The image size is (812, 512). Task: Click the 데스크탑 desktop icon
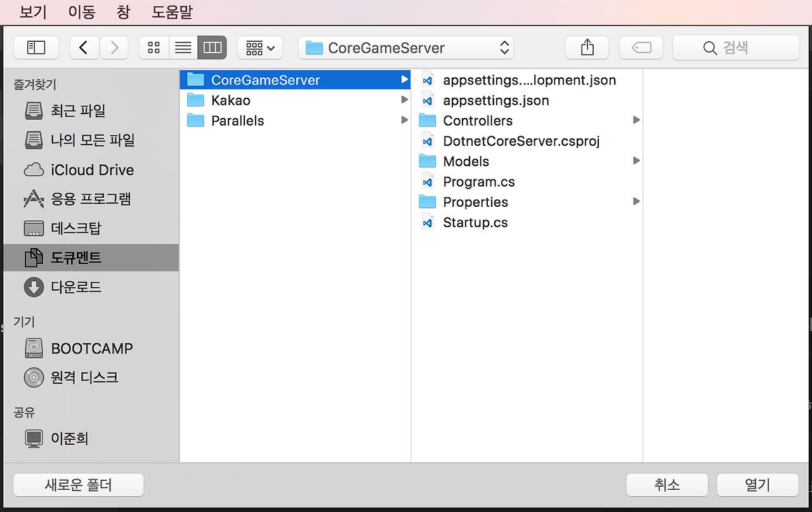pos(34,228)
